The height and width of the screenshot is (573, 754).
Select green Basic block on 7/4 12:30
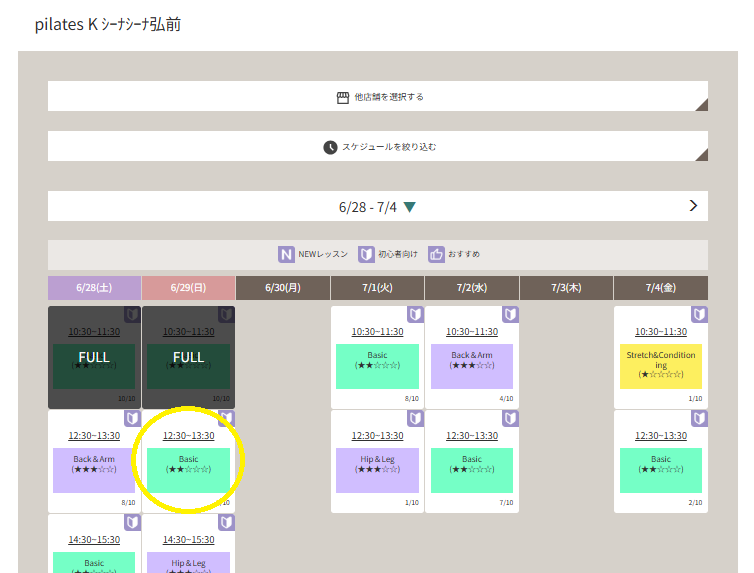661,471
